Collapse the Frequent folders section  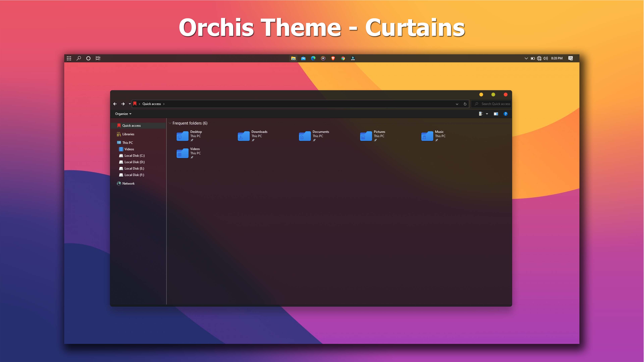point(170,123)
